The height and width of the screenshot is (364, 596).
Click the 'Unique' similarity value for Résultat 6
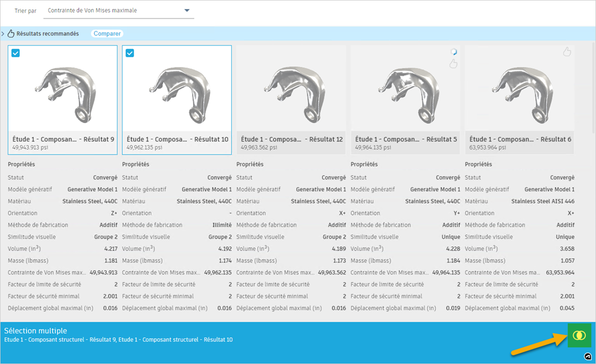(565, 237)
